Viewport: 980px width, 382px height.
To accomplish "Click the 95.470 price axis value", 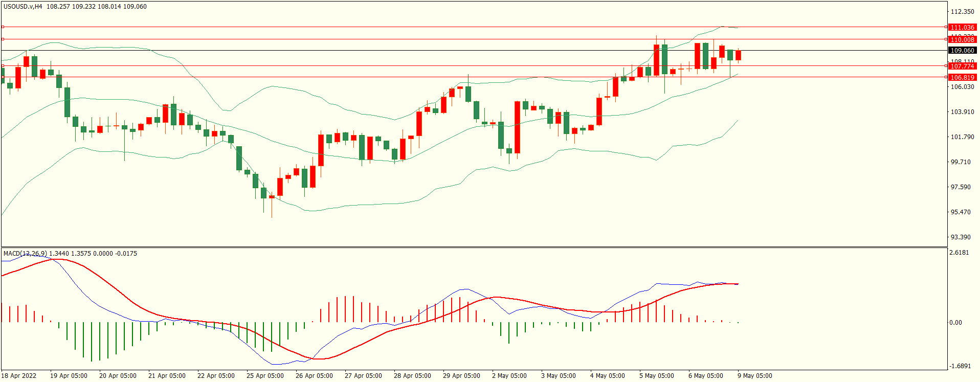I will tap(961, 212).
